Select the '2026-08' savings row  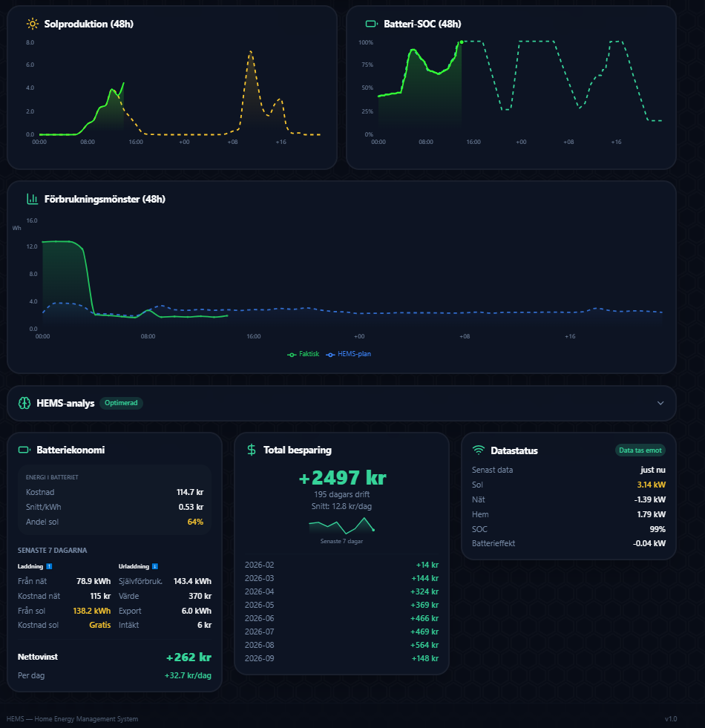click(341, 645)
